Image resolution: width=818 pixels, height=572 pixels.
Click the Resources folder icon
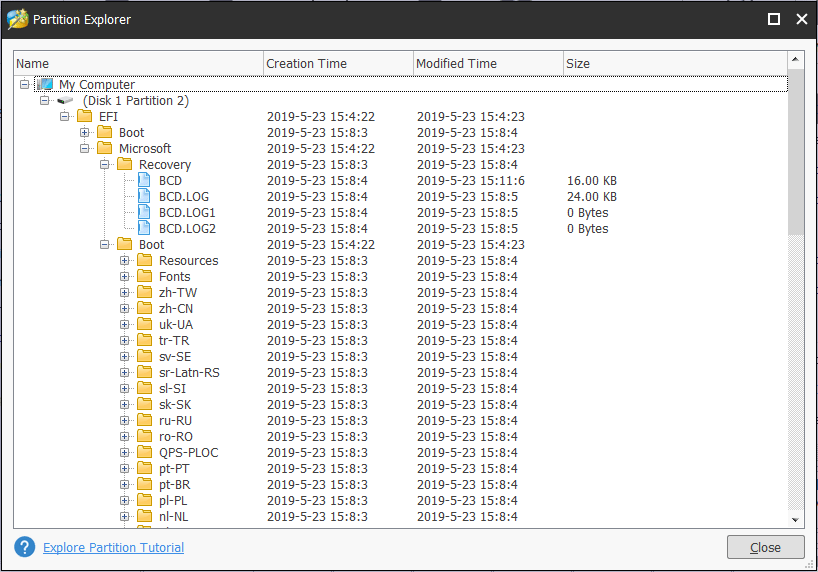point(145,260)
